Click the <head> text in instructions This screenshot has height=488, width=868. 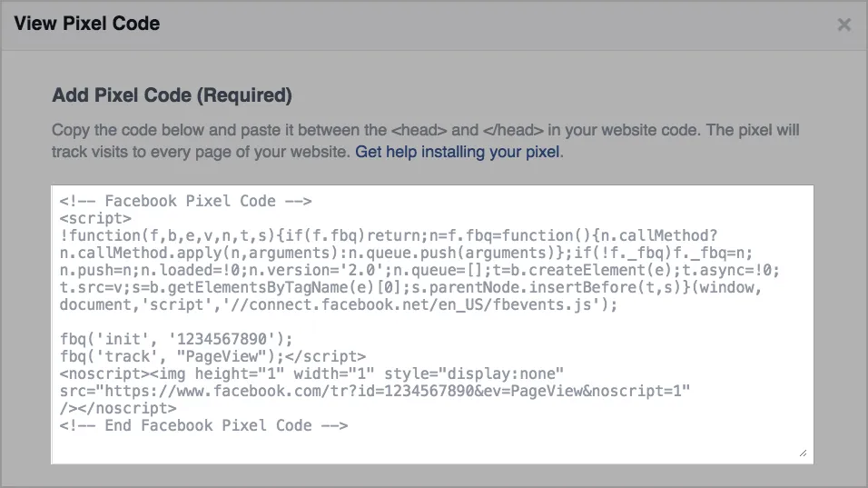tap(419, 130)
